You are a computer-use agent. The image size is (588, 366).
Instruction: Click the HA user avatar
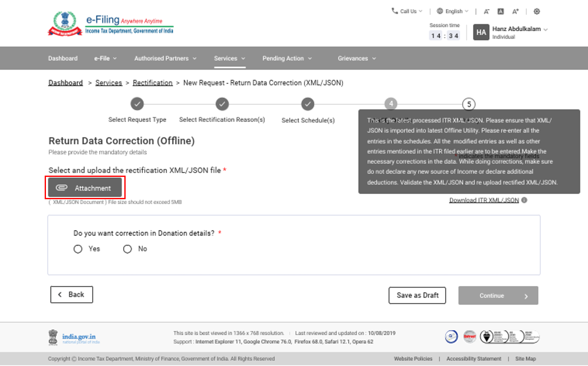point(481,32)
